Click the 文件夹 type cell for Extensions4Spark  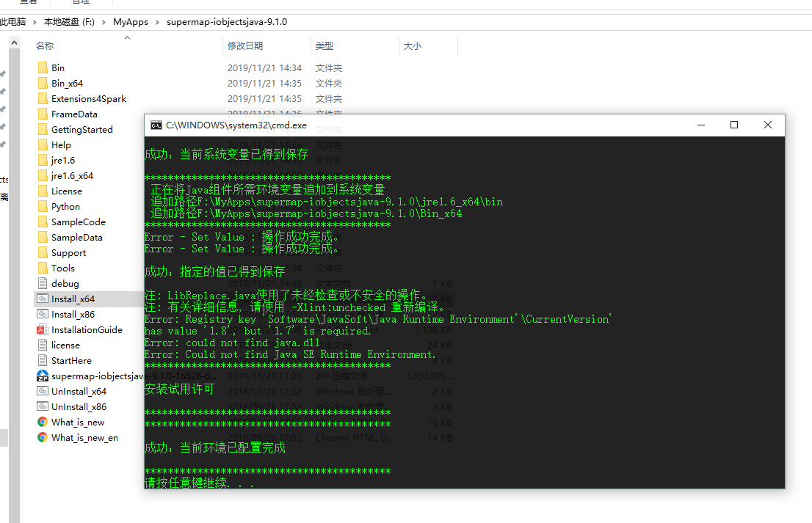[x=329, y=99]
